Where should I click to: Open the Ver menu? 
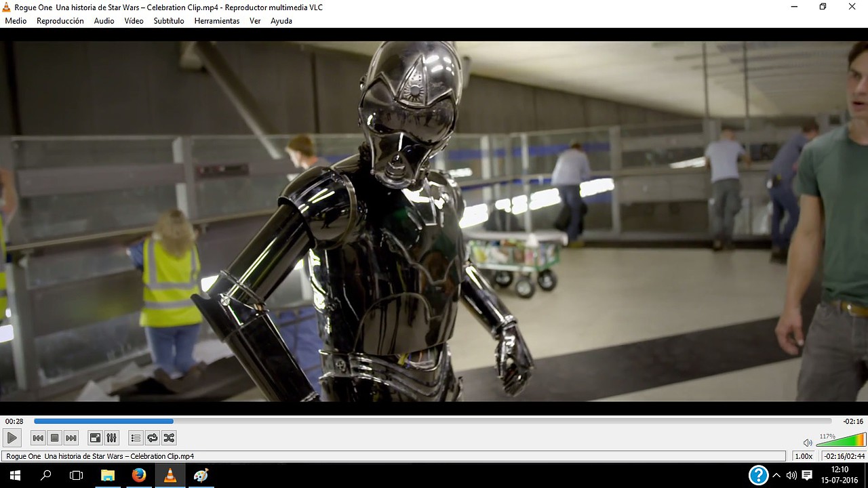[255, 21]
